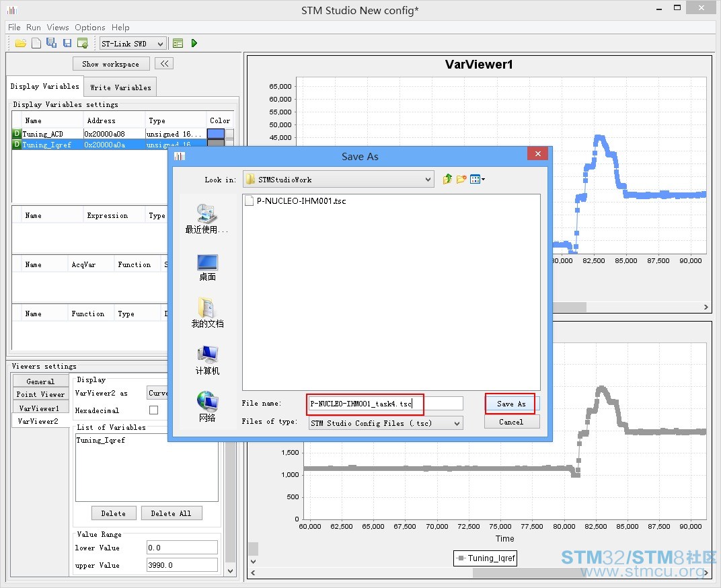Click the STM Studio icon in the Save As title bar
Image resolution: width=721 pixels, height=588 pixels.
click(x=180, y=157)
